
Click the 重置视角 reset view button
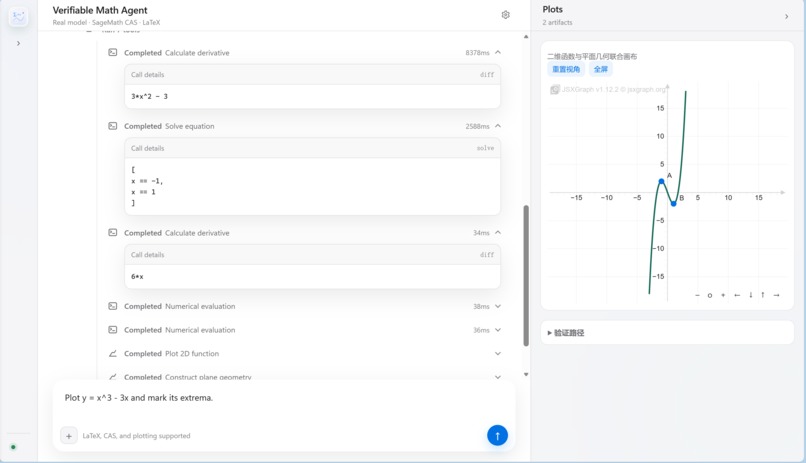click(x=566, y=69)
